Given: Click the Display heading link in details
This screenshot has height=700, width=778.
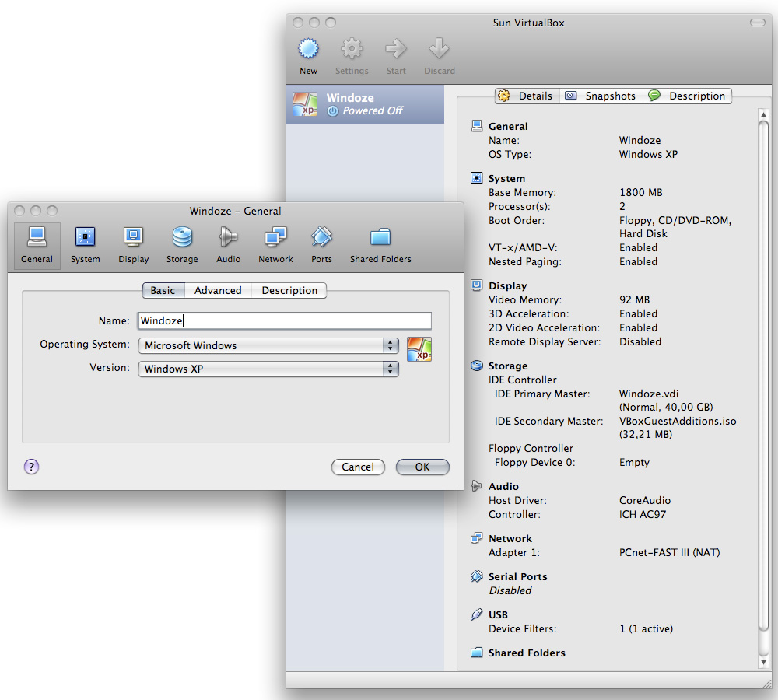Looking at the screenshot, I should tap(507, 285).
